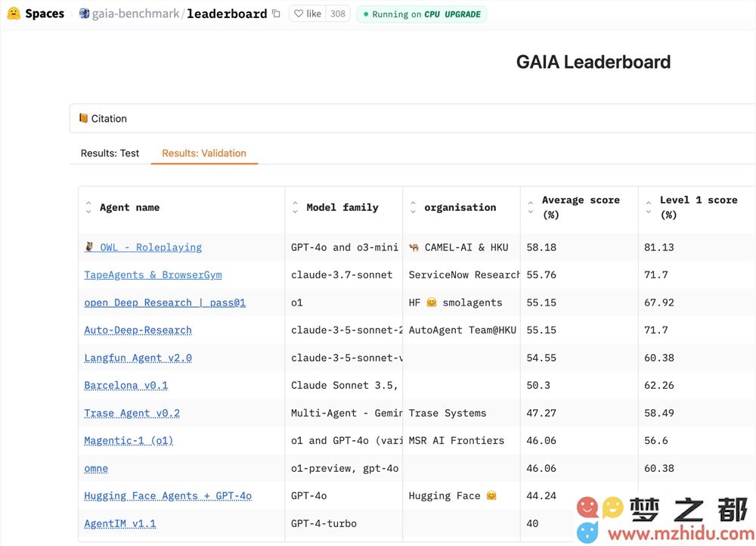756x546 pixels.
Task: Expand the Citation accordion
Action: pyautogui.click(x=412, y=118)
